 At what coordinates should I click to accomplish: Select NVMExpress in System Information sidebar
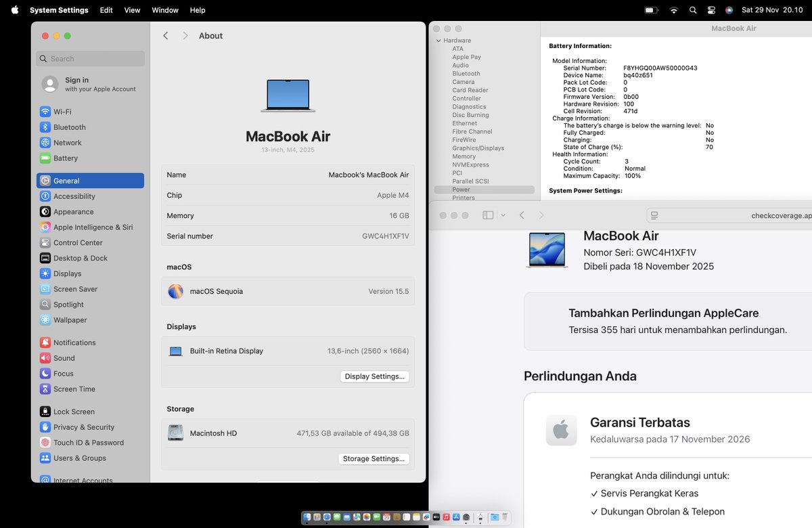click(470, 164)
